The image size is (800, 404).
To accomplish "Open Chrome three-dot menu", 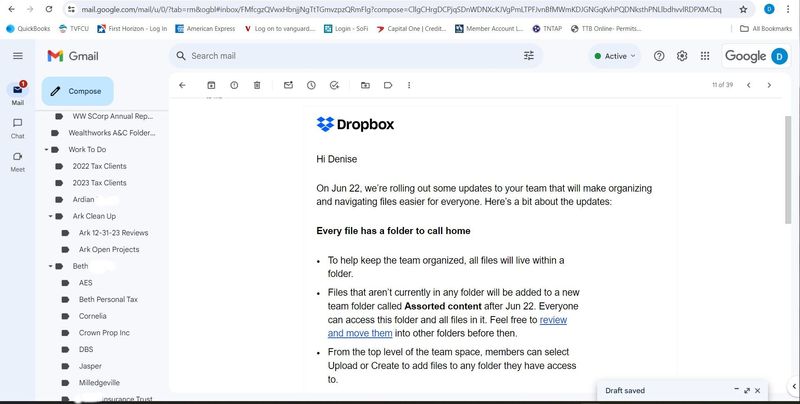I will [x=789, y=9].
